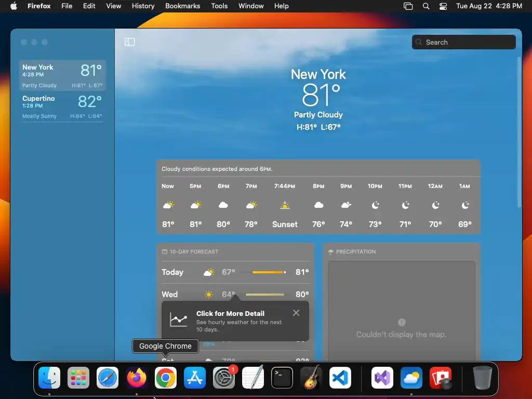Open Today row in 10-day forecast

[x=235, y=272]
